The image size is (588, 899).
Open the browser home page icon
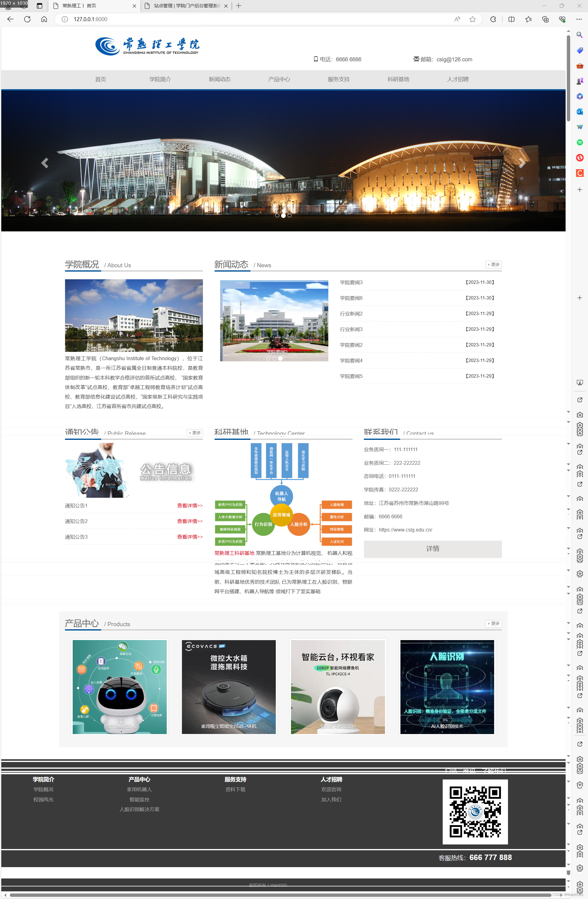44,19
